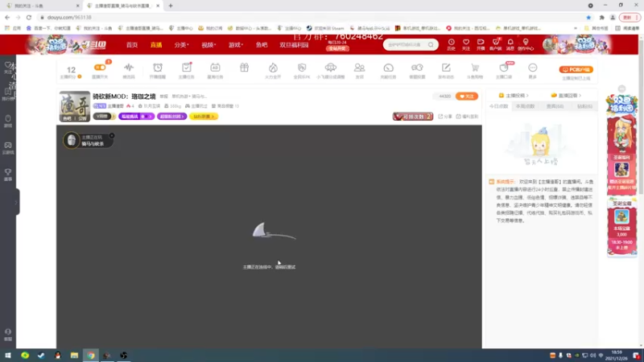This screenshot has width=644, height=362.
Task: Click the 可转次数 2 banner
Action: pyautogui.click(x=413, y=117)
